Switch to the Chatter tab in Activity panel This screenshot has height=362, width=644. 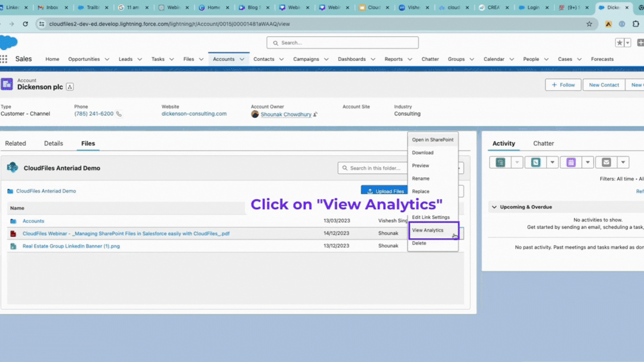click(x=544, y=143)
